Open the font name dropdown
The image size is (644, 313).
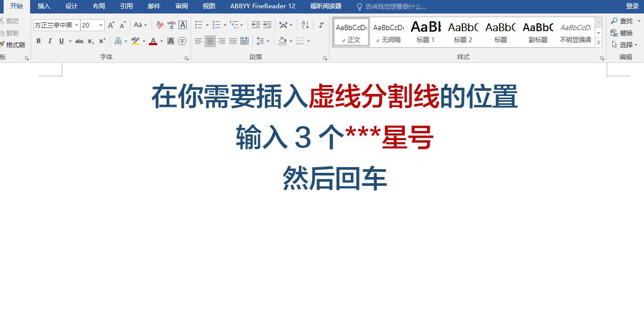[x=76, y=24]
